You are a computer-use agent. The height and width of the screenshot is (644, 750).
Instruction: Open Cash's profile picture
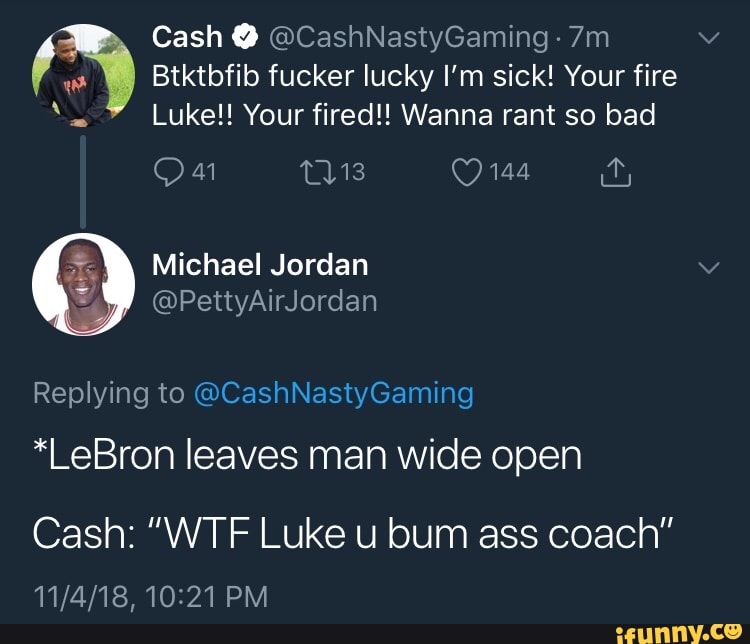click(x=83, y=76)
